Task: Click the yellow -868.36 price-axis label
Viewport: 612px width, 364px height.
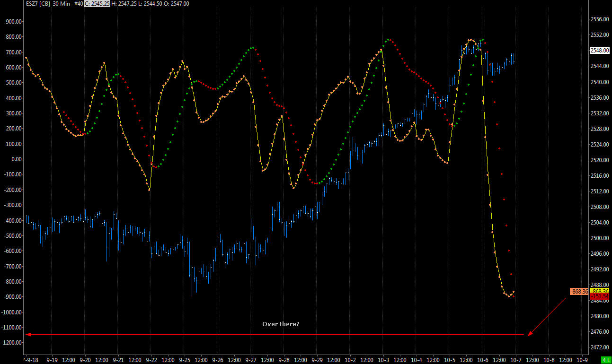Action: pyautogui.click(x=599, y=291)
